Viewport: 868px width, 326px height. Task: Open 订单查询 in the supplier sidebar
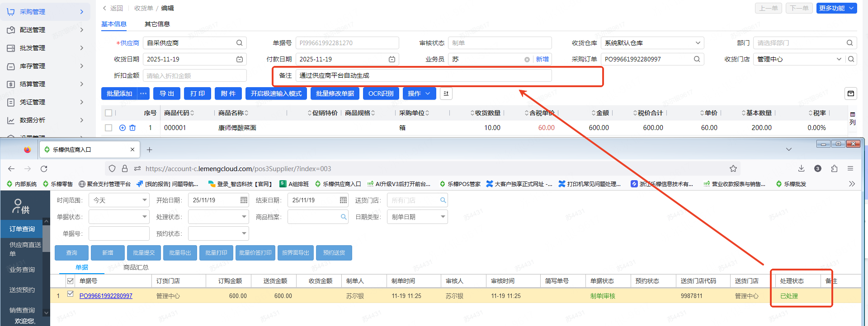[22, 229]
